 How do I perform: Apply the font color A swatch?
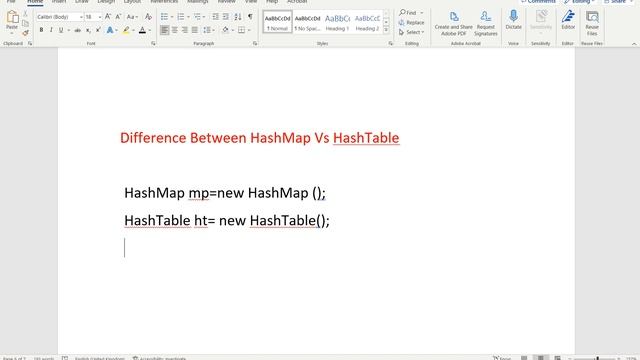(x=142, y=30)
